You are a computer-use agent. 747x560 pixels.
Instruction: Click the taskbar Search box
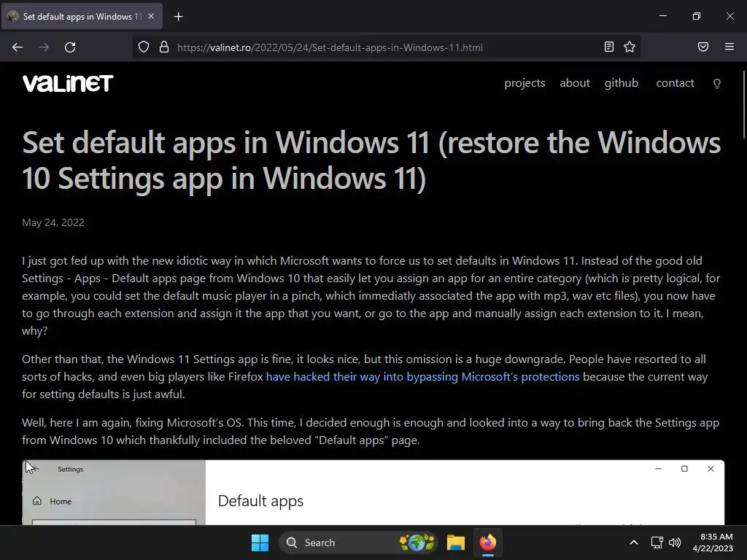tap(358, 542)
